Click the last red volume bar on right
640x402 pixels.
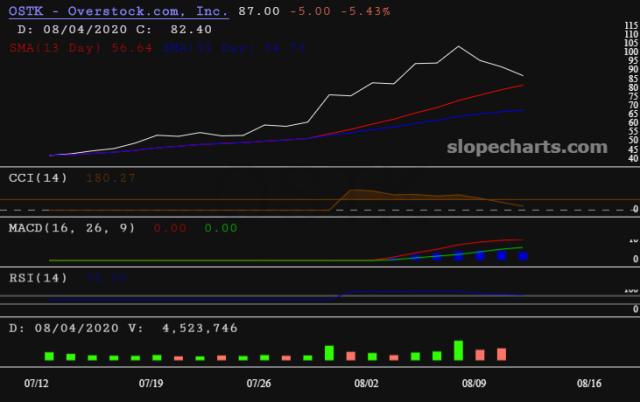point(502,354)
